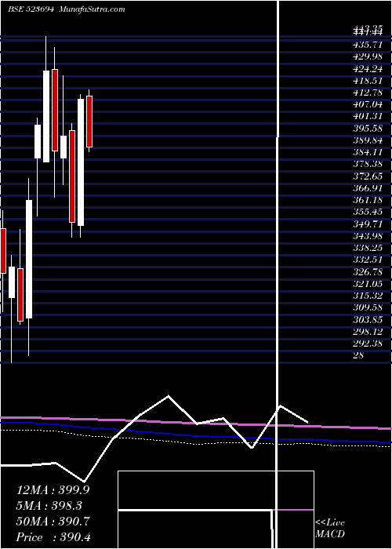Click the last red candlestick on the right
392x549 pixels.
tap(89, 121)
